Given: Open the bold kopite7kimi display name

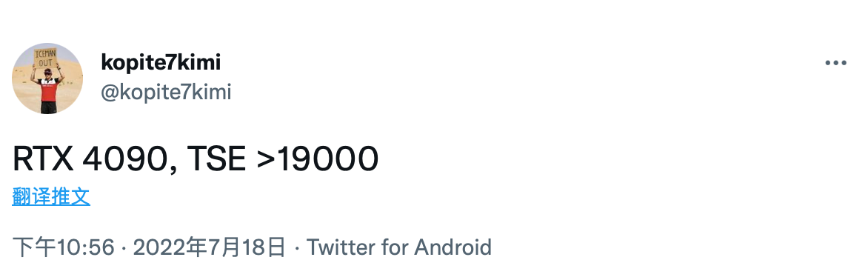Looking at the screenshot, I should click(161, 62).
